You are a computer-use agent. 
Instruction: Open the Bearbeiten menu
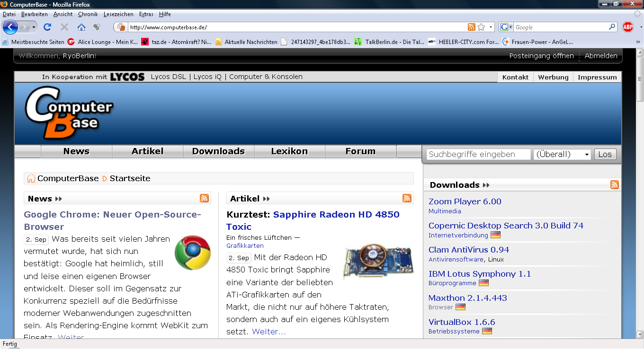[x=35, y=14]
